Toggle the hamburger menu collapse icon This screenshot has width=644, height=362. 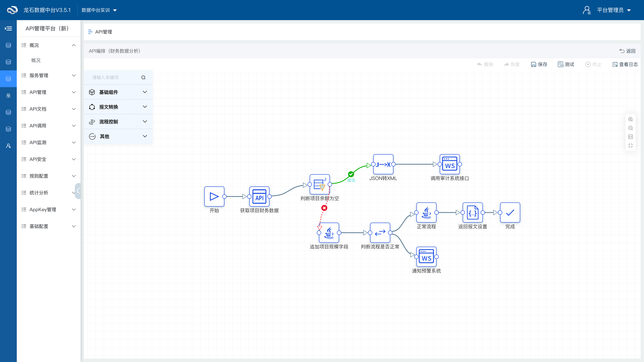pos(8,28)
